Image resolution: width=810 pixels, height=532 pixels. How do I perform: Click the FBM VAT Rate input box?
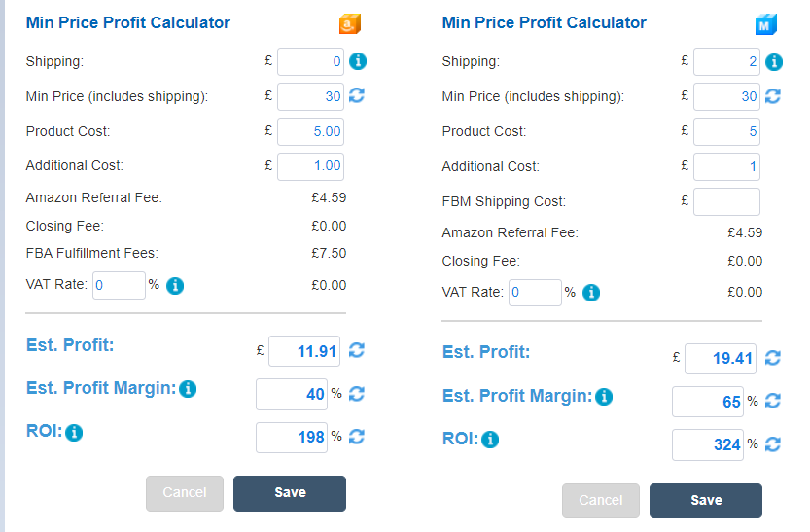coord(534,292)
